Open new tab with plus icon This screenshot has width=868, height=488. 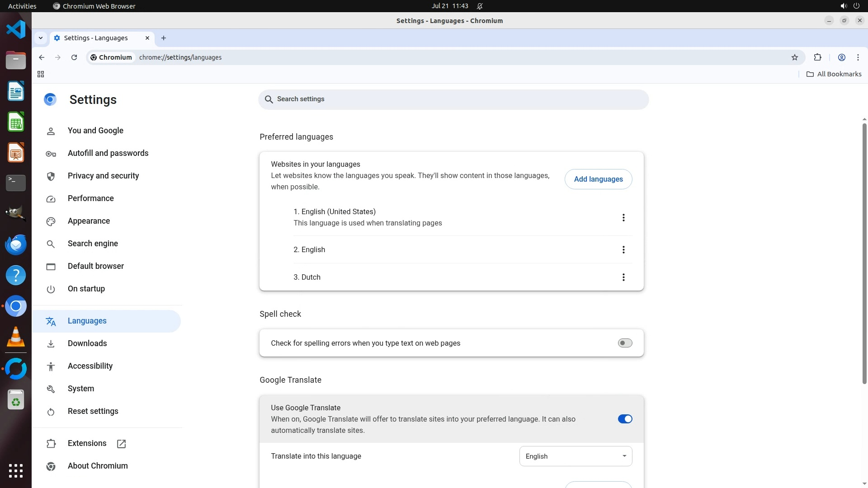click(164, 38)
